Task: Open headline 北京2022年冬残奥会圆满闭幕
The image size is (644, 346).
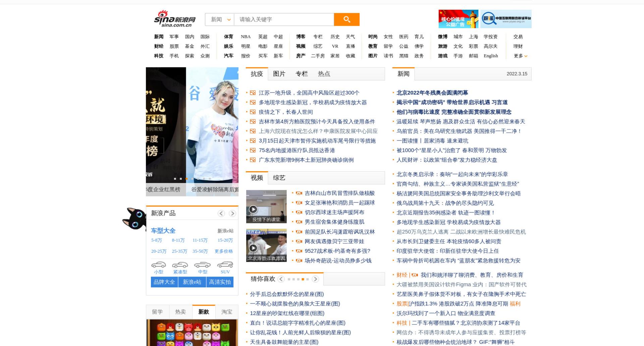Action: (x=432, y=93)
